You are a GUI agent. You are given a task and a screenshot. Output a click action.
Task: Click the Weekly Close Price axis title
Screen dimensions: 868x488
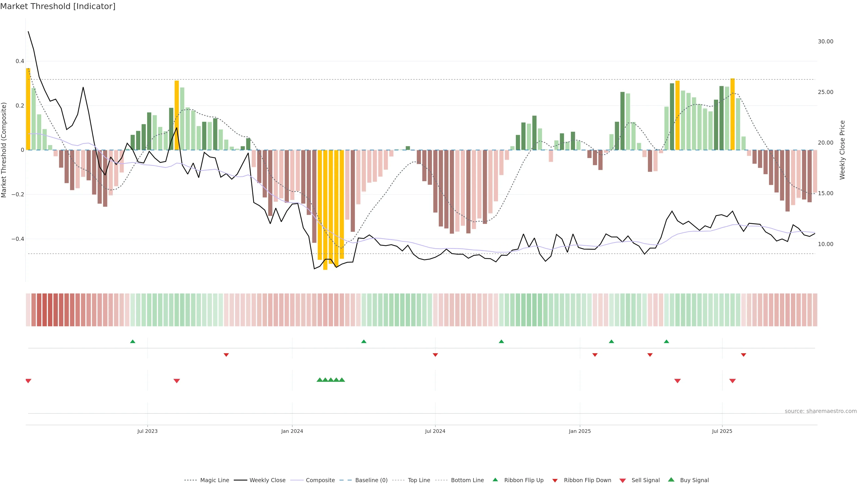842,150
